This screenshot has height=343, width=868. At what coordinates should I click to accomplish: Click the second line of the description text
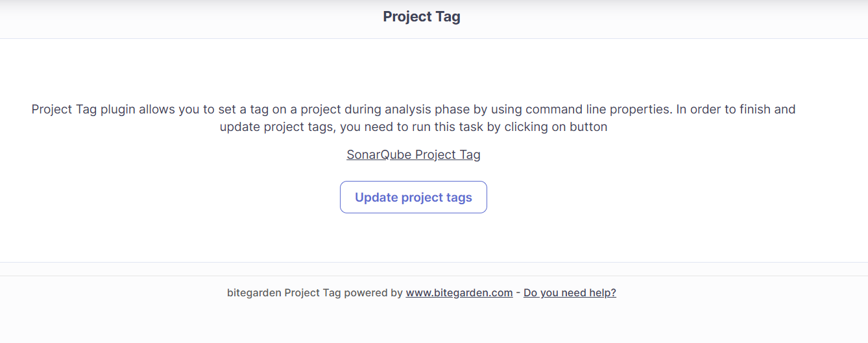pyautogui.click(x=413, y=127)
